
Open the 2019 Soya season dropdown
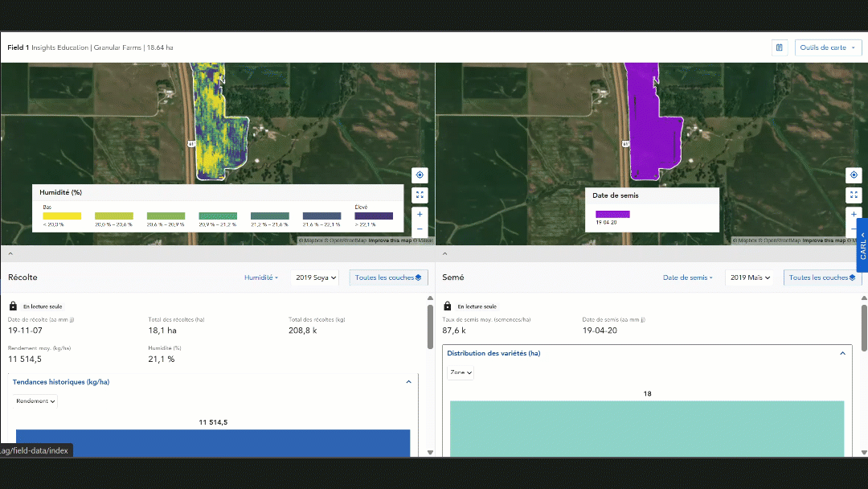316,277
